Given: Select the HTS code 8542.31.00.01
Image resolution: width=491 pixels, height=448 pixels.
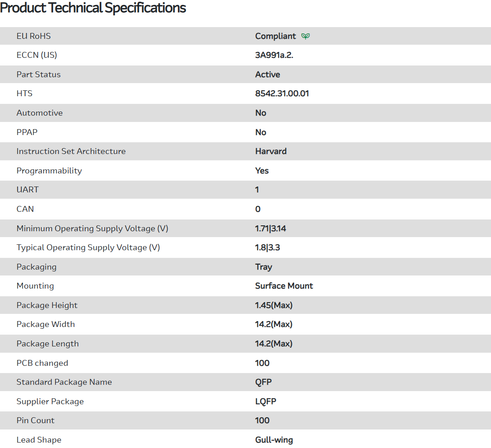Looking at the screenshot, I should click(x=282, y=93).
